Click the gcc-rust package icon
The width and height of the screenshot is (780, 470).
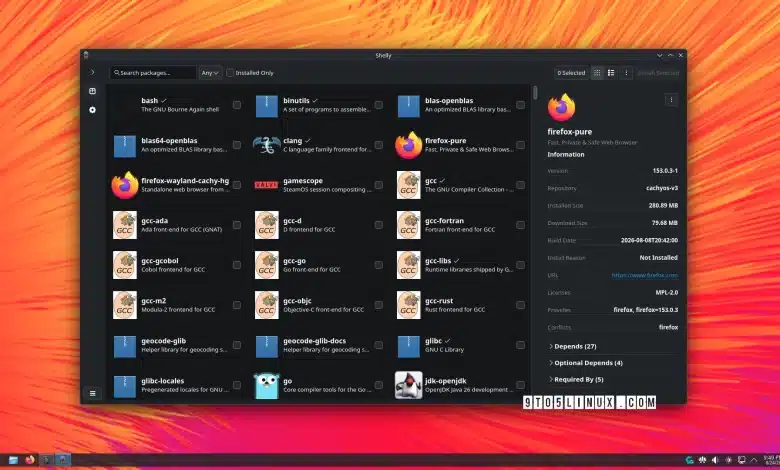(x=408, y=305)
